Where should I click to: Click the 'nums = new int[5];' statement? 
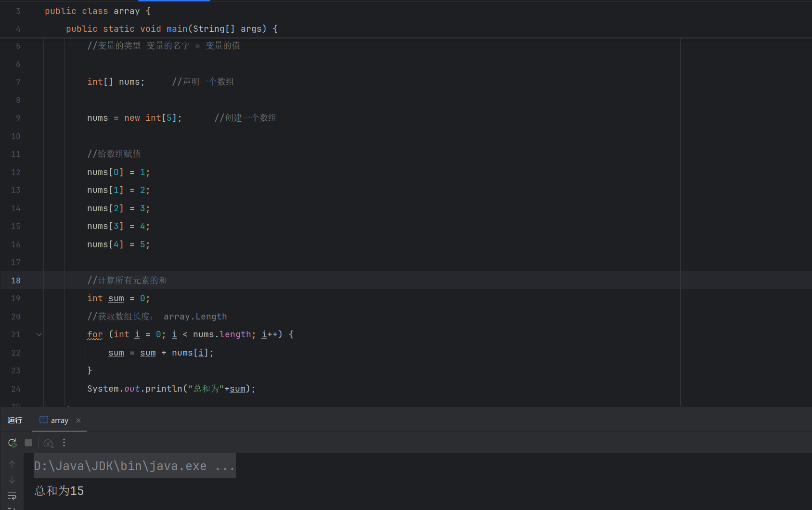click(x=135, y=118)
